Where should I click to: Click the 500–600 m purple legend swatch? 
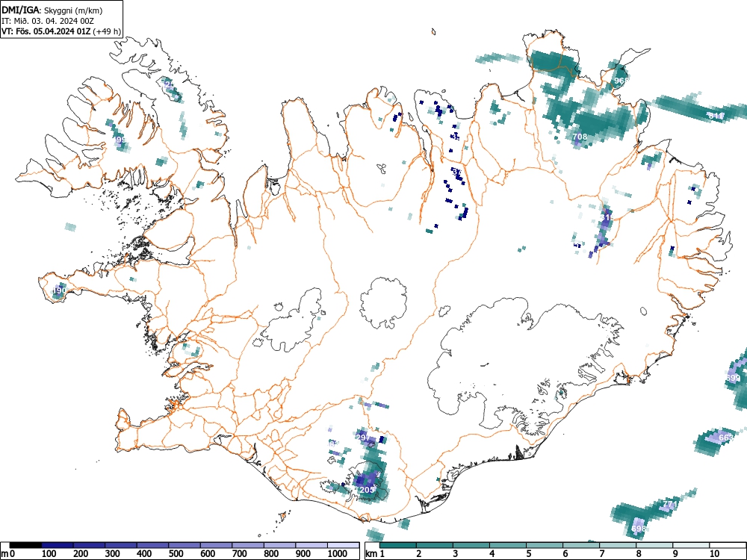(x=185, y=545)
